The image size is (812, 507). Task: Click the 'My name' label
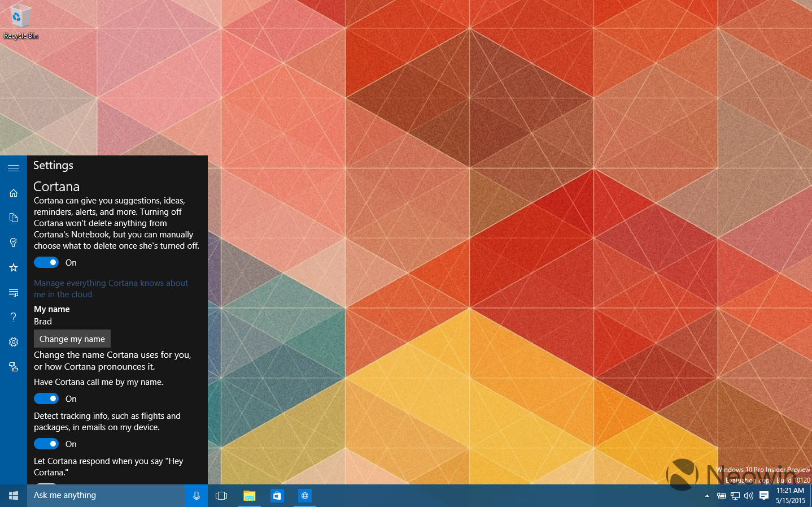(52, 309)
